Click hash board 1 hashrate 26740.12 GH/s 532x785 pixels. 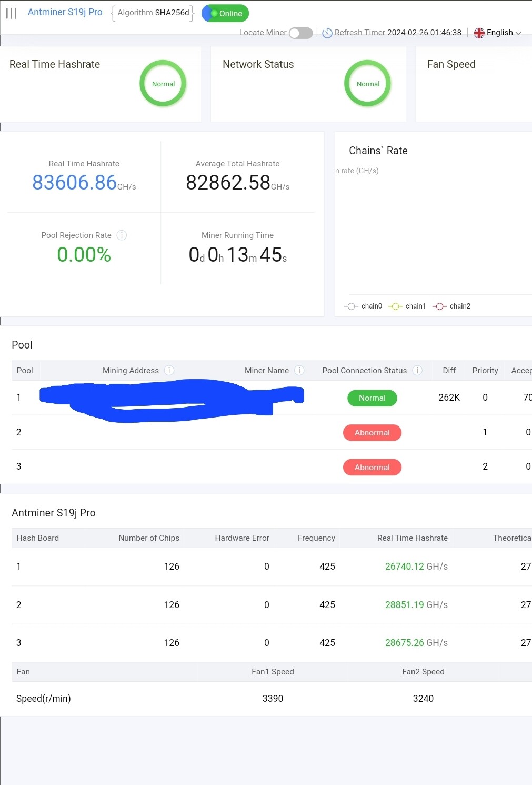click(x=416, y=567)
